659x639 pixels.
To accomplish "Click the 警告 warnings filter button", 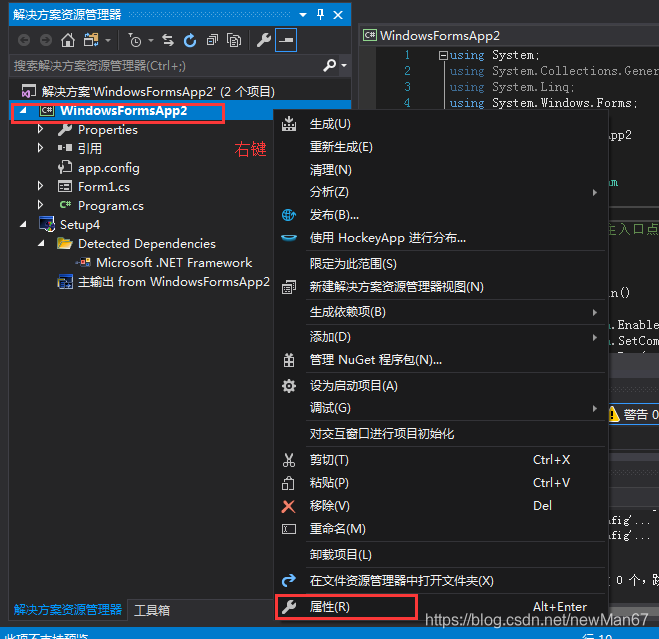I will click(x=634, y=415).
